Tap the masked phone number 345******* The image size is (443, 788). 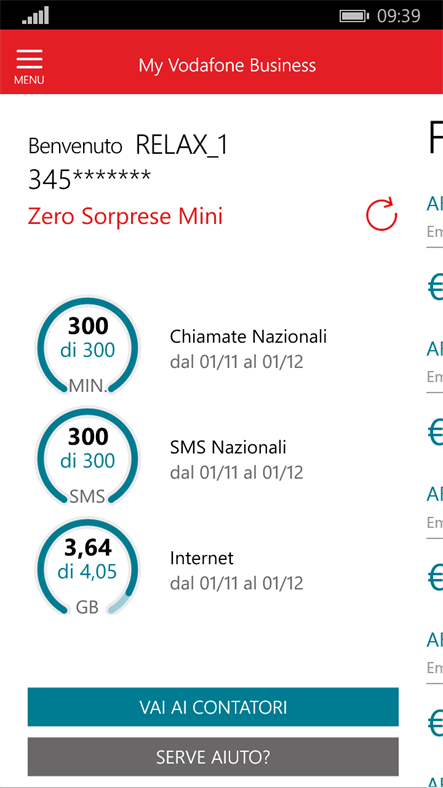click(89, 179)
